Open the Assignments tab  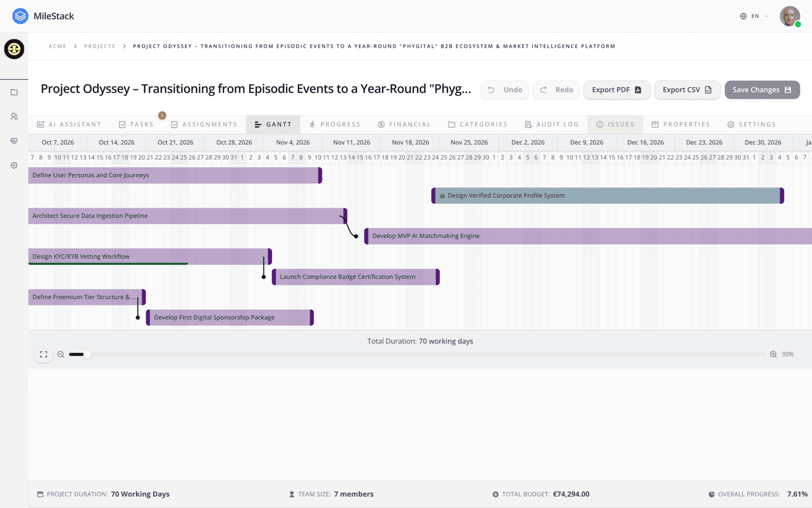pyautogui.click(x=204, y=124)
